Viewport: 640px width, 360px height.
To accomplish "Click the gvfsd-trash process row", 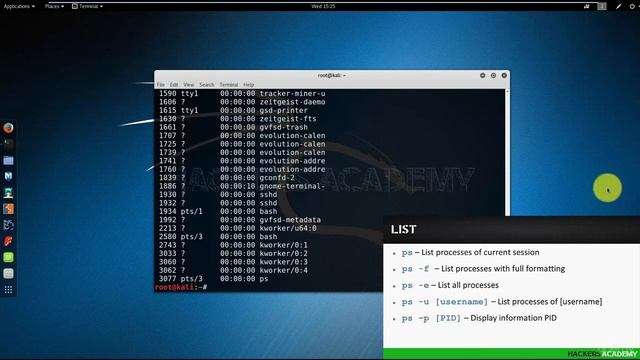I will click(233, 127).
